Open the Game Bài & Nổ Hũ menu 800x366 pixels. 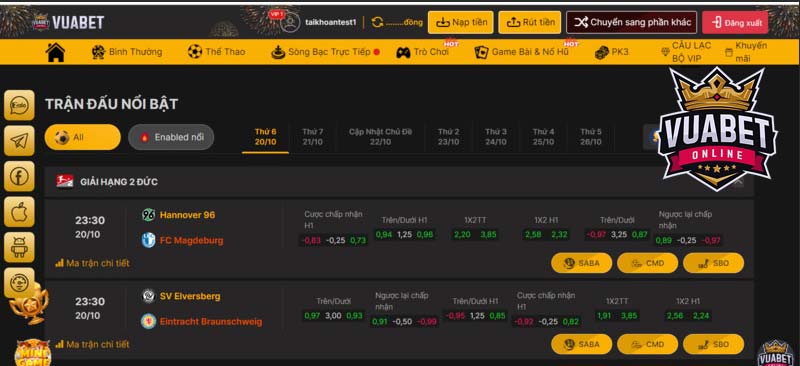pos(522,52)
